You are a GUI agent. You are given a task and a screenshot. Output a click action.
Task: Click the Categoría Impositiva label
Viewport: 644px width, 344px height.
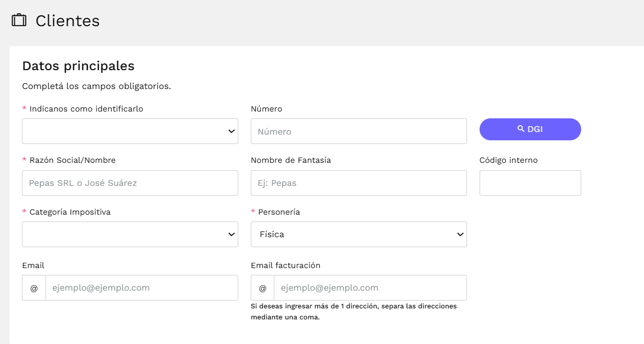click(x=70, y=212)
